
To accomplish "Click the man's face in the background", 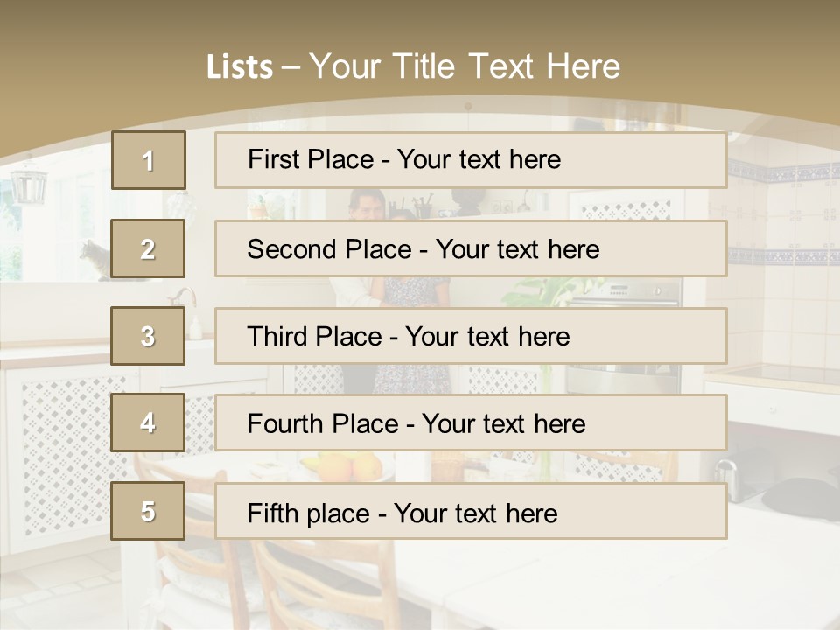I will (367, 206).
